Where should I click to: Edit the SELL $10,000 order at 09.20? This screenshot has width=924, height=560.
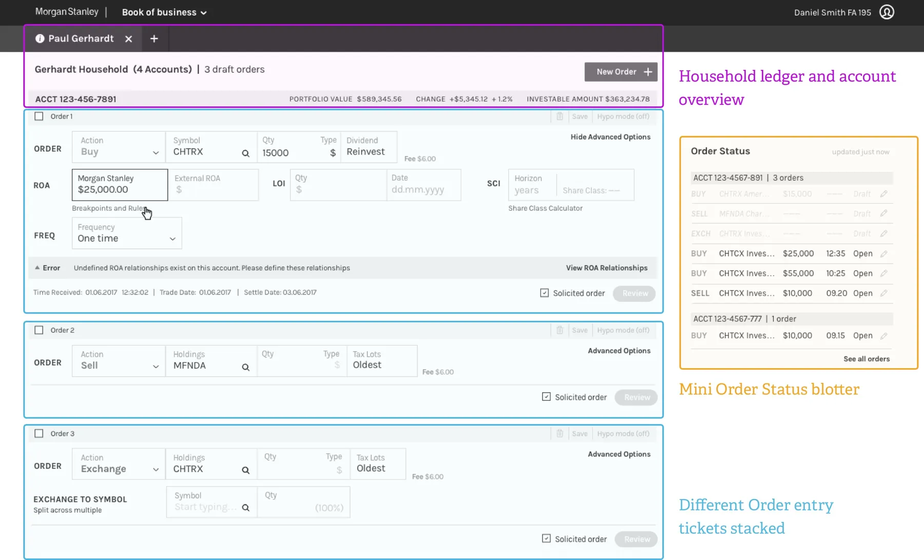[883, 293]
